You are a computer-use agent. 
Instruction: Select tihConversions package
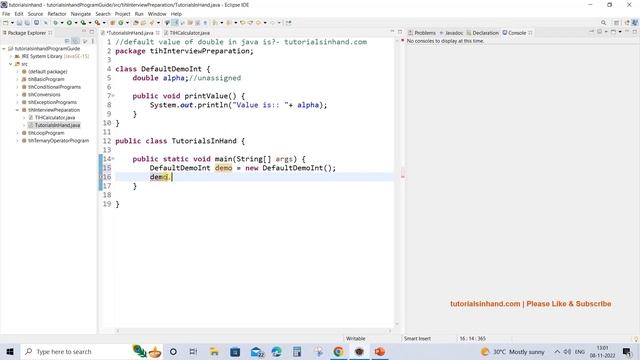click(44, 95)
